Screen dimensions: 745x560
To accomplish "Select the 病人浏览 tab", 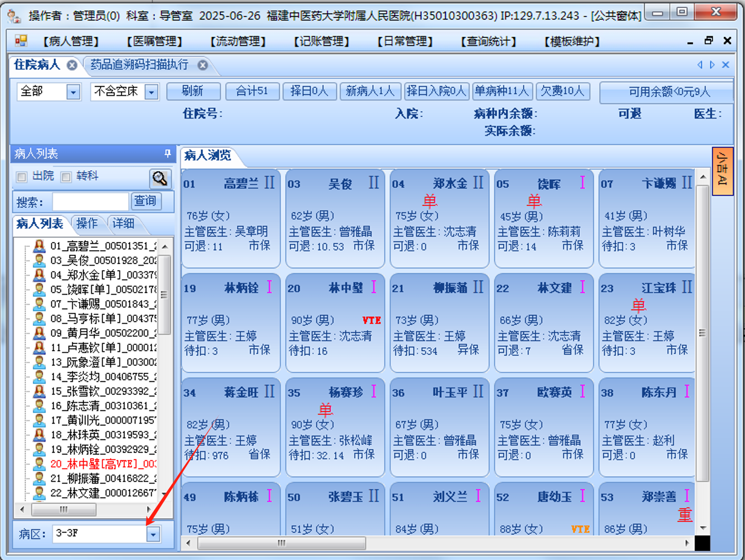I will tap(208, 156).
